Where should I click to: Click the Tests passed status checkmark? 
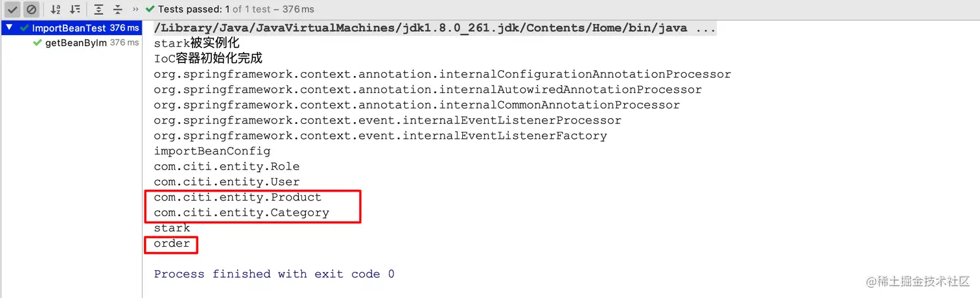[x=150, y=9]
